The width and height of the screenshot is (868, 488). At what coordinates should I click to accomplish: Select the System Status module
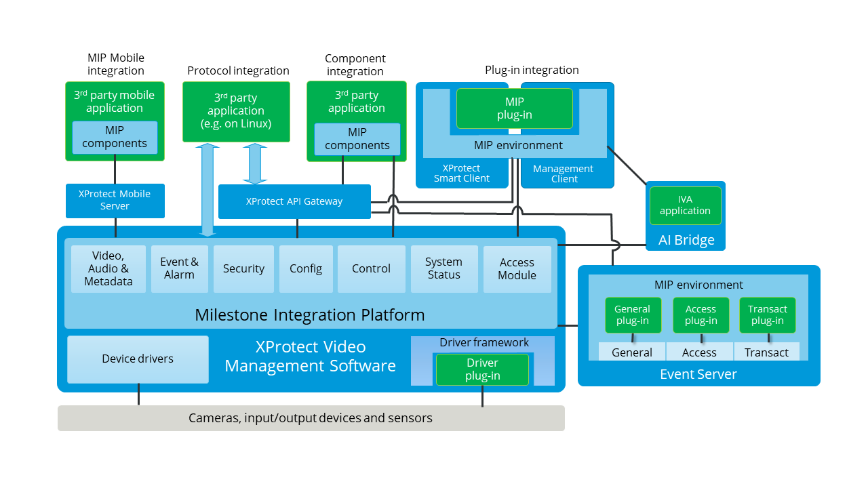[443, 269]
